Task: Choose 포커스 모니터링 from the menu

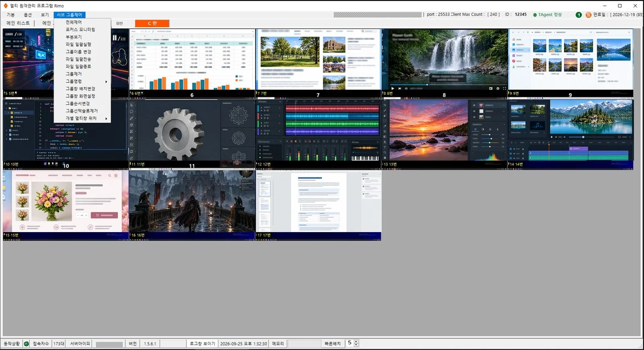Action: coord(82,30)
